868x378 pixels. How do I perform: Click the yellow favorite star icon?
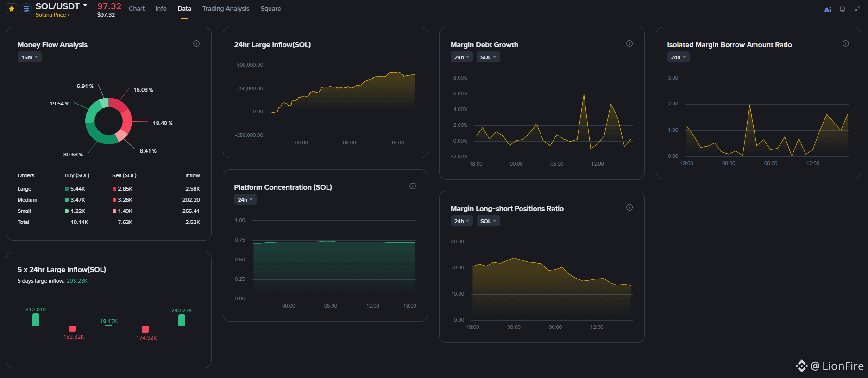(x=12, y=9)
